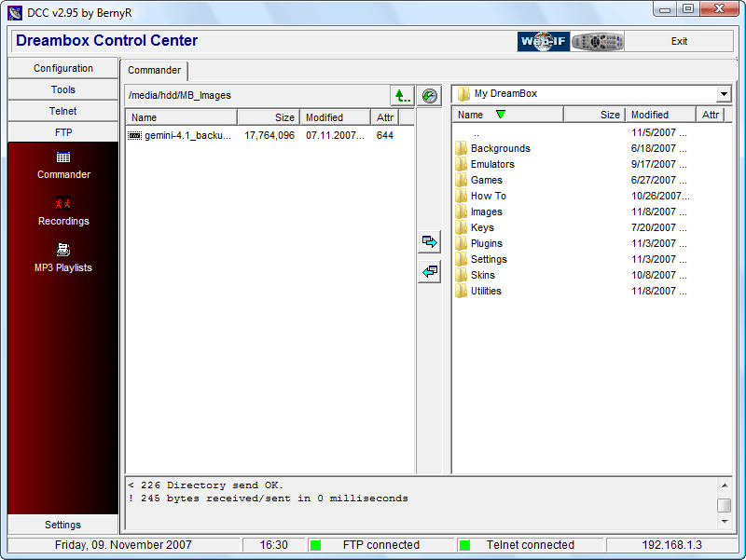Sort left pane by Size column
The height and width of the screenshot is (560, 746).
(269, 117)
